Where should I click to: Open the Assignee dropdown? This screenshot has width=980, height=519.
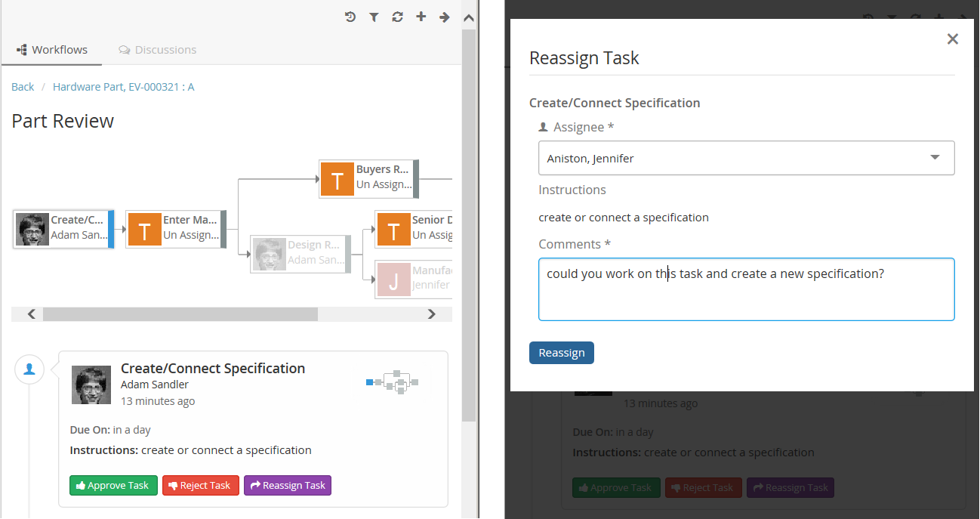(x=746, y=159)
